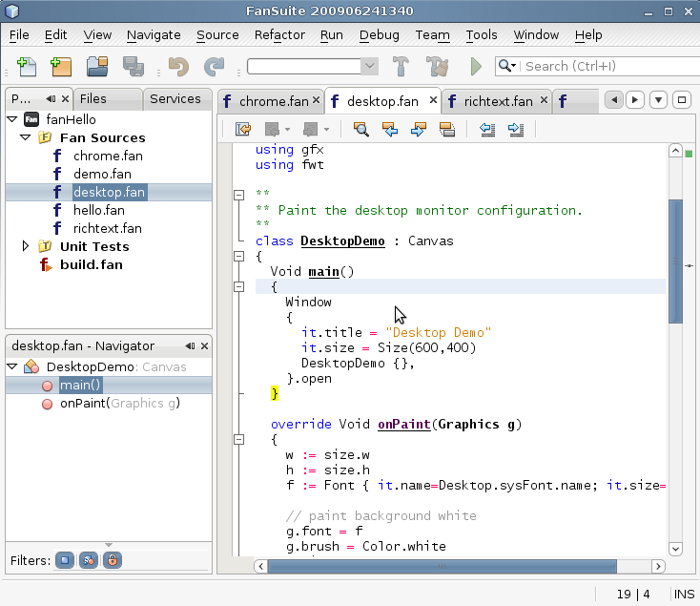Image resolution: width=700 pixels, height=606 pixels.
Task: Click the New File toolbar icon
Action: (x=27, y=67)
